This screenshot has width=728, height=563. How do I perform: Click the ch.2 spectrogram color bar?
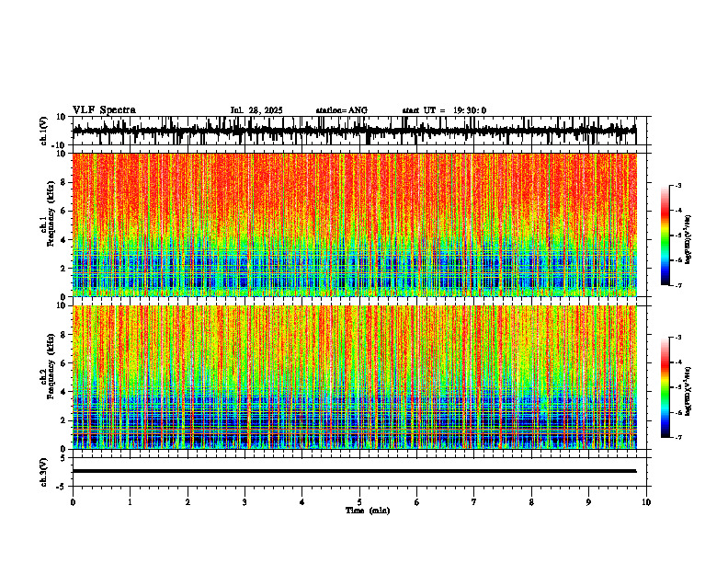665,387
